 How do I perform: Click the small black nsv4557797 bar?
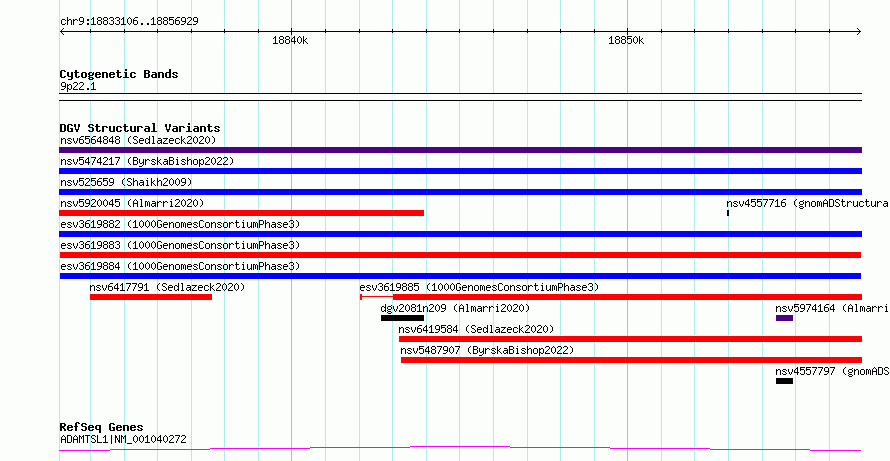click(x=784, y=381)
